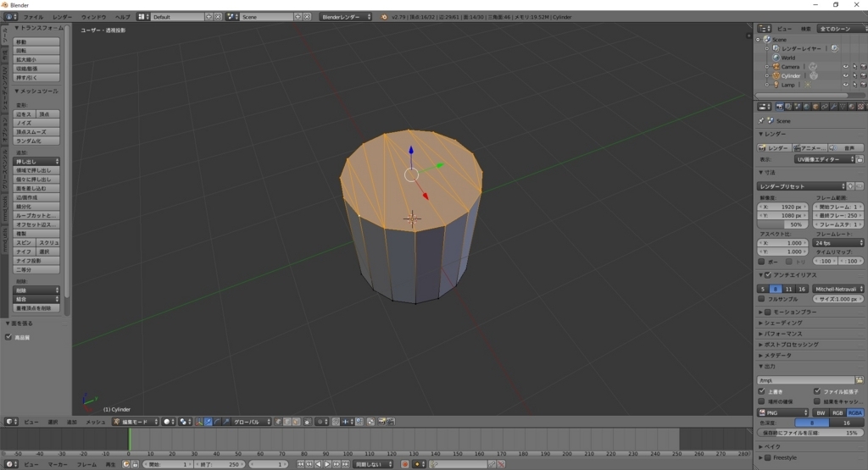This screenshot has height=470, width=868.
Task: Open the 選択 menu in 3D header
Action: coord(53,422)
